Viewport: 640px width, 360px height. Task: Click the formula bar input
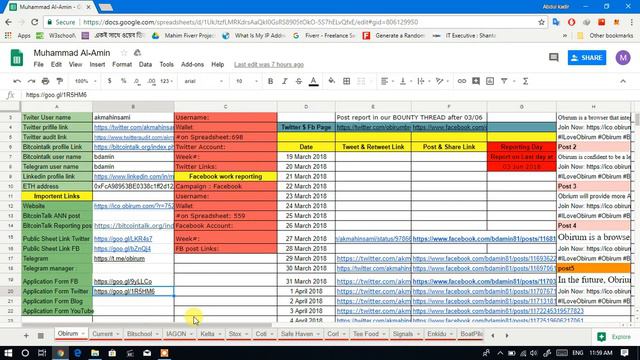point(327,95)
